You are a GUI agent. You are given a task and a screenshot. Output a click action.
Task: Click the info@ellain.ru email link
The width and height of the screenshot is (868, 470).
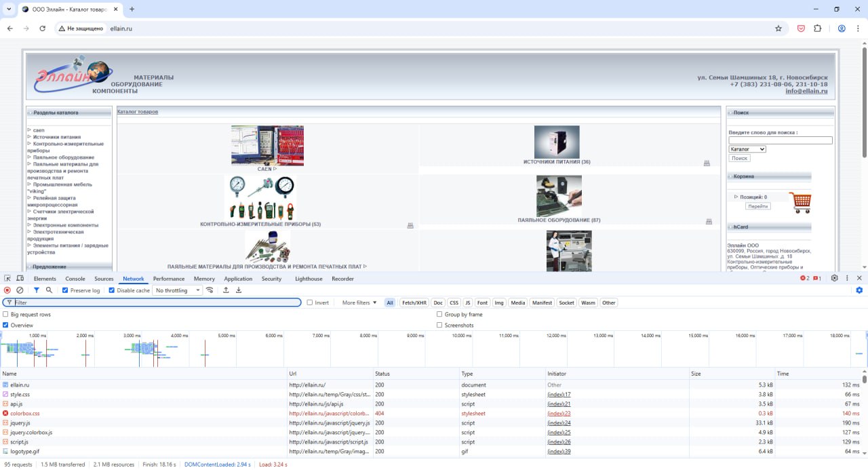806,91
